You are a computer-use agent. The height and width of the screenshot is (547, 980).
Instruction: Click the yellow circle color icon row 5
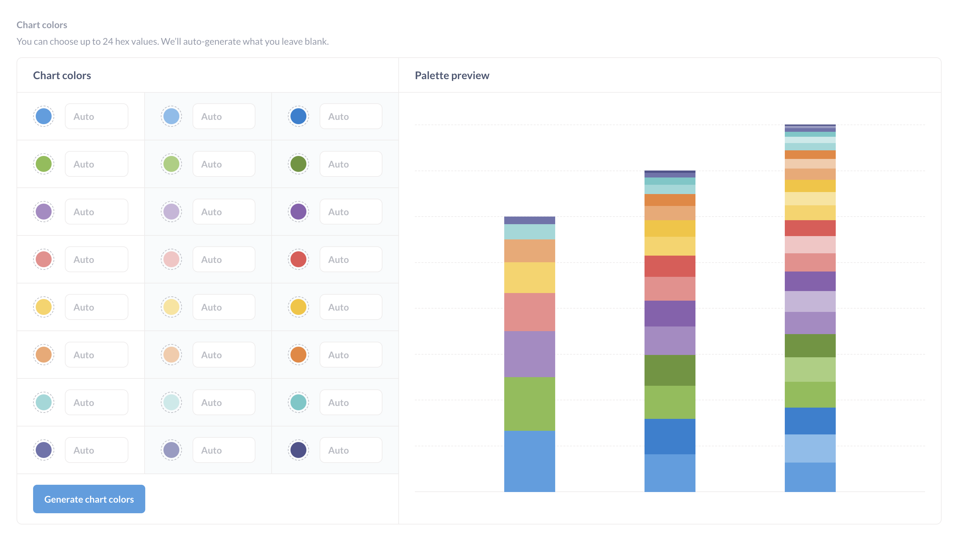(x=44, y=307)
